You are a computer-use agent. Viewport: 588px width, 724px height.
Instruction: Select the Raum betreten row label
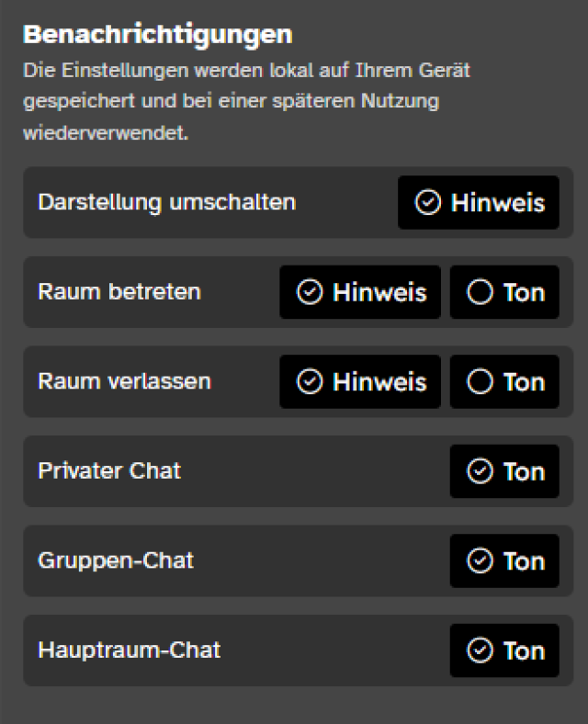119,292
